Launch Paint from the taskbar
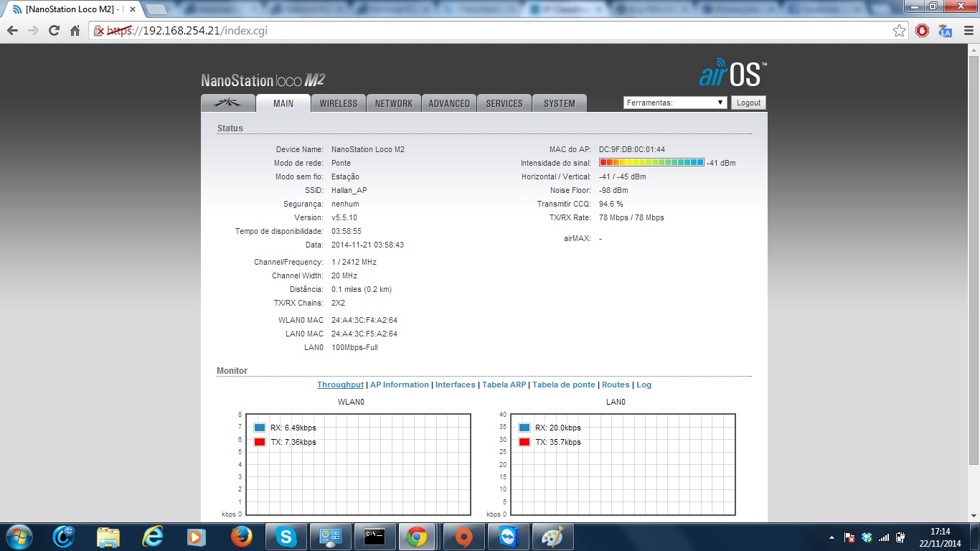Screen dimensions: 980x551 [x=552, y=537]
